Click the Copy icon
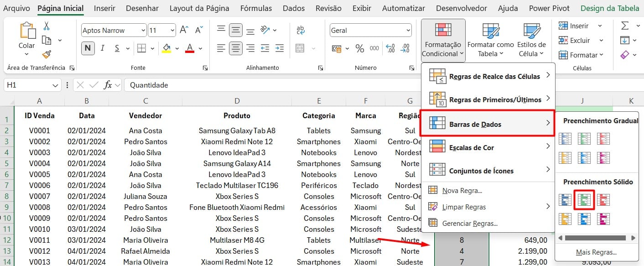The image size is (644, 266). point(46,40)
